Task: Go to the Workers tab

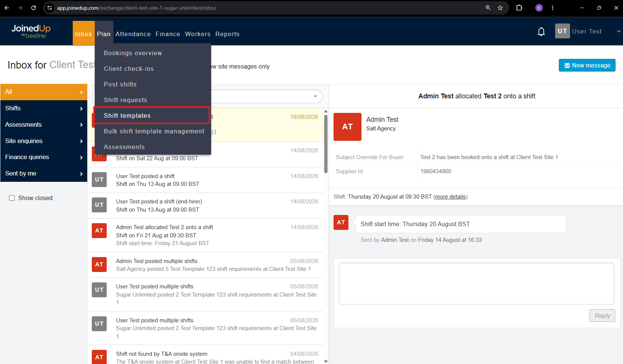Action: (x=198, y=34)
